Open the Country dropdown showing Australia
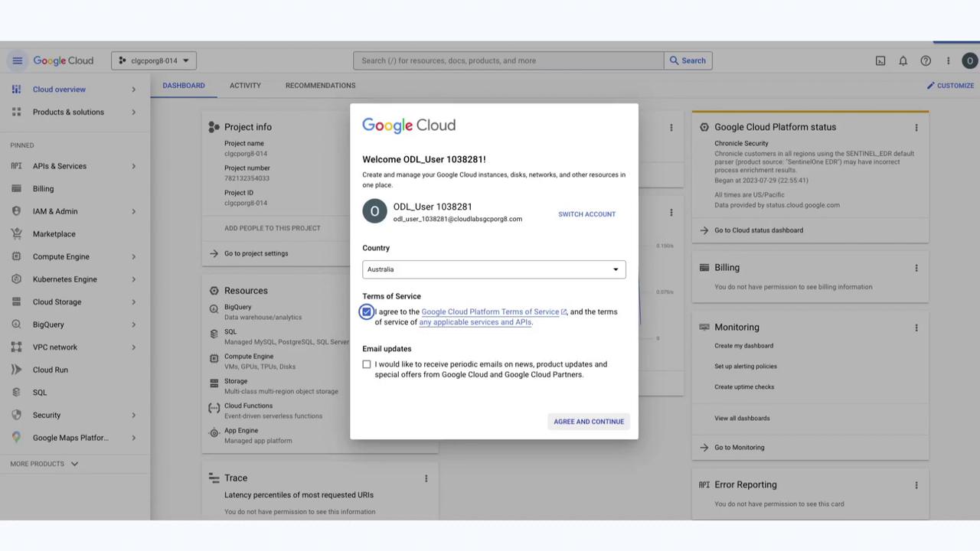The width and height of the screenshot is (980, 551). point(494,269)
